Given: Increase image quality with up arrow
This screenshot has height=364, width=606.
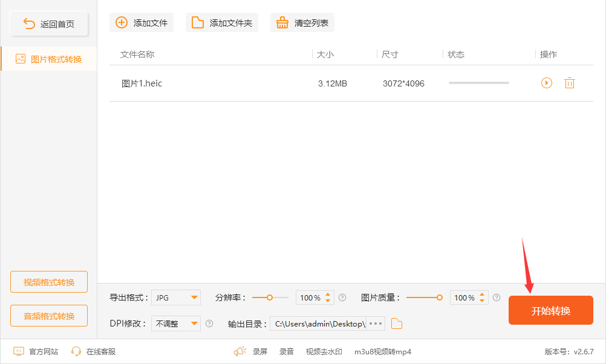Looking at the screenshot, I should point(482,294).
